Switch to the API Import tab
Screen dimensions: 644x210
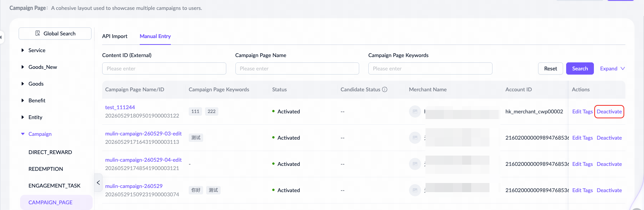pos(115,36)
